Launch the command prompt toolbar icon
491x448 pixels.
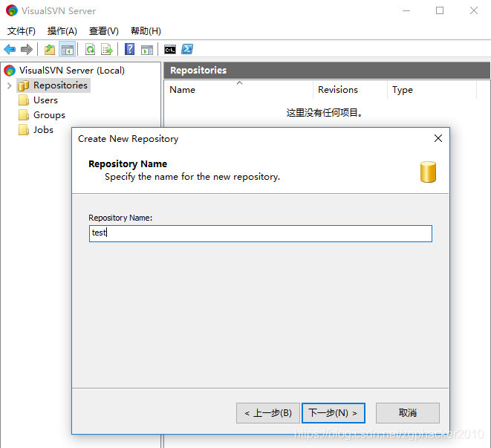(x=170, y=50)
